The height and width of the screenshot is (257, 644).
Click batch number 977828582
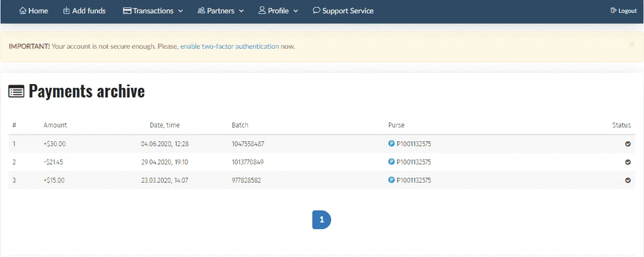tap(246, 180)
